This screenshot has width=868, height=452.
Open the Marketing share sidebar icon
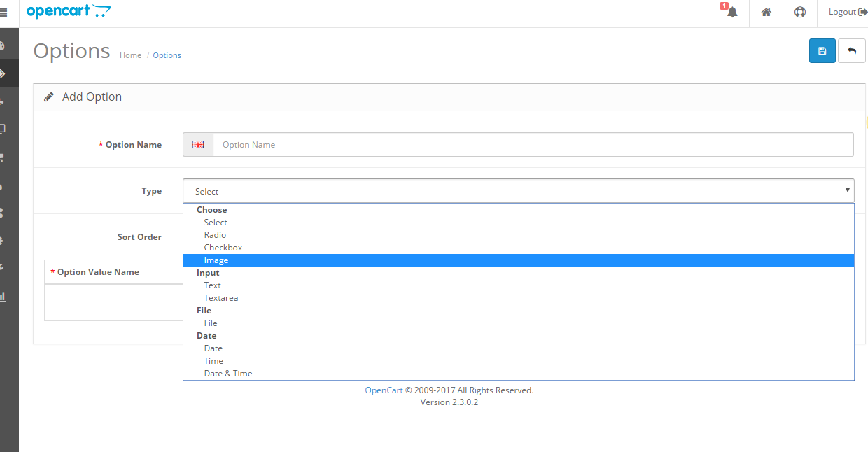pos(2,213)
